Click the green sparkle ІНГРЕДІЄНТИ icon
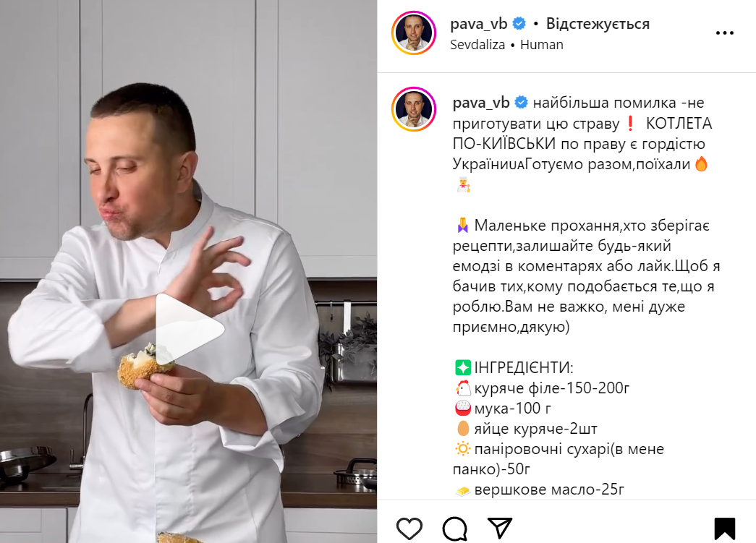The image size is (756, 543). 462,367
